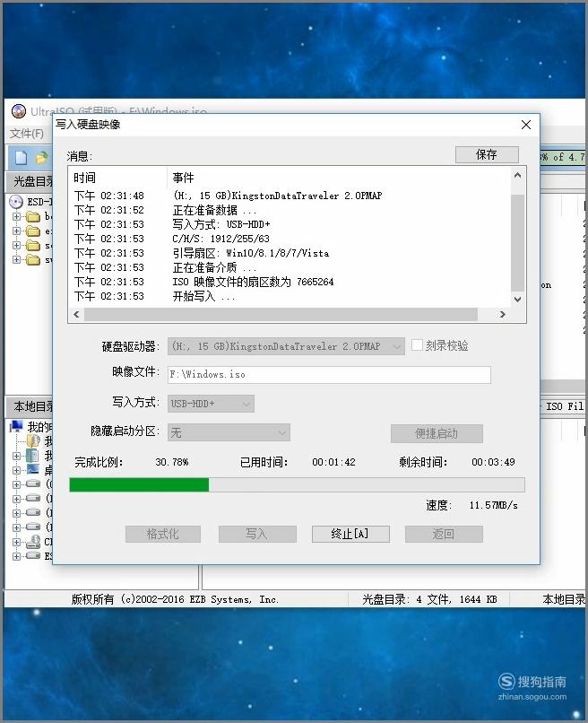Click the log scroll-up arrow
This screenshot has height=723, width=588.
click(x=517, y=176)
